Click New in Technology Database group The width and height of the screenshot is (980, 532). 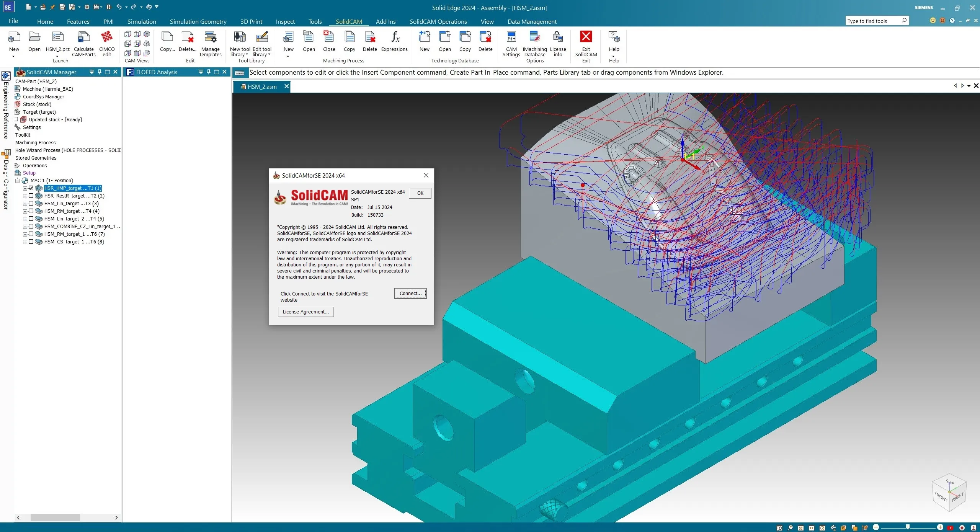click(425, 41)
